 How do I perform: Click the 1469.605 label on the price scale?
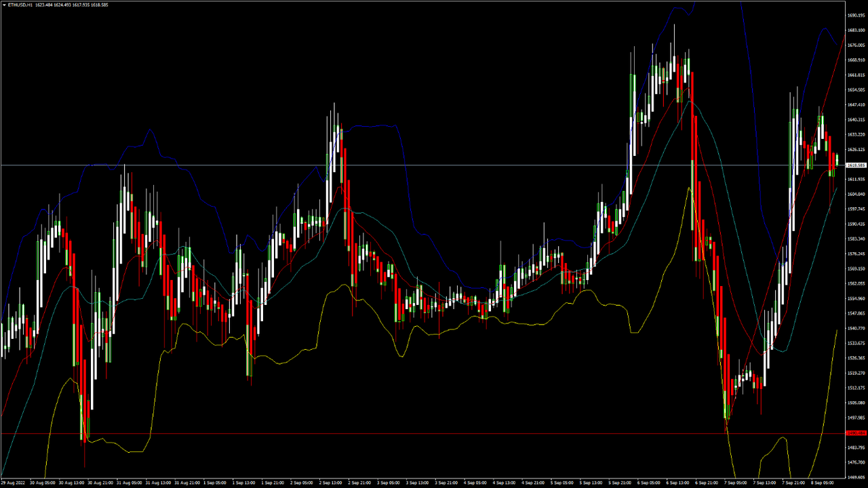[856, 477]
